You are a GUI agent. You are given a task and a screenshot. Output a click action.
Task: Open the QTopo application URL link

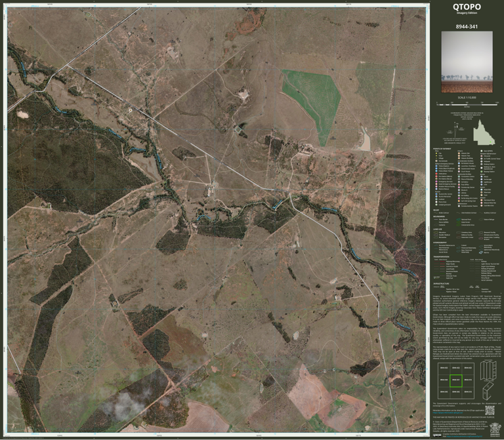pos(448,412)
